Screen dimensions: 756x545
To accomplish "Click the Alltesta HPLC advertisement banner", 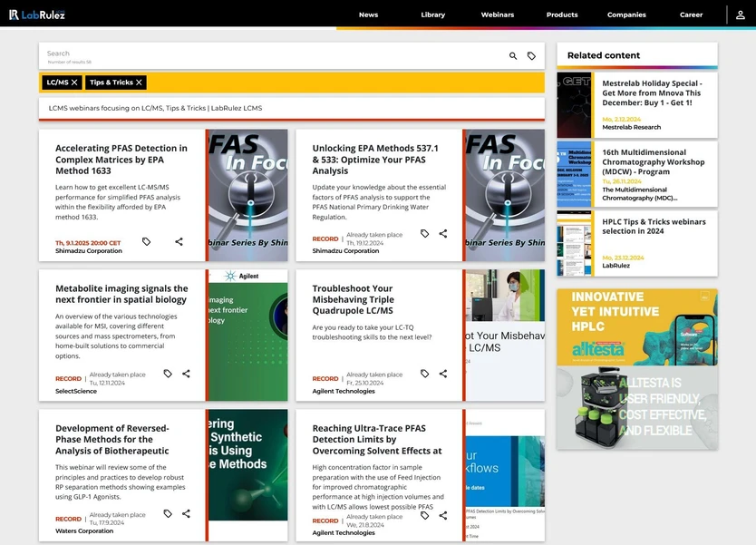I will (x=637, y=369).
